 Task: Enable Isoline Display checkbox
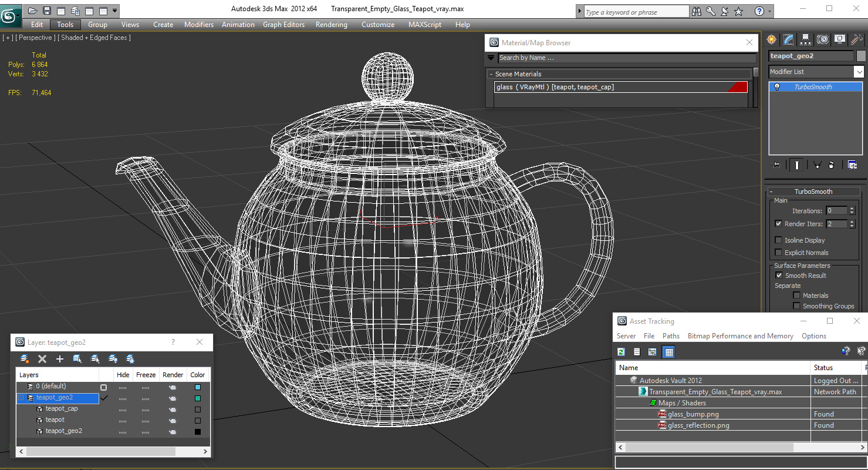[x=778, y=240]
